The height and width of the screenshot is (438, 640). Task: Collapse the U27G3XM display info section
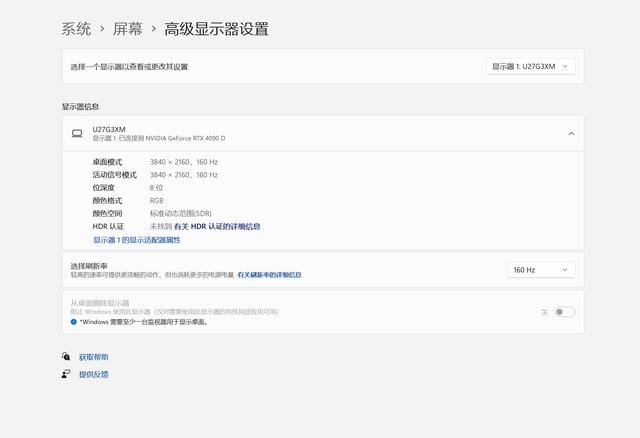[570, 133]
